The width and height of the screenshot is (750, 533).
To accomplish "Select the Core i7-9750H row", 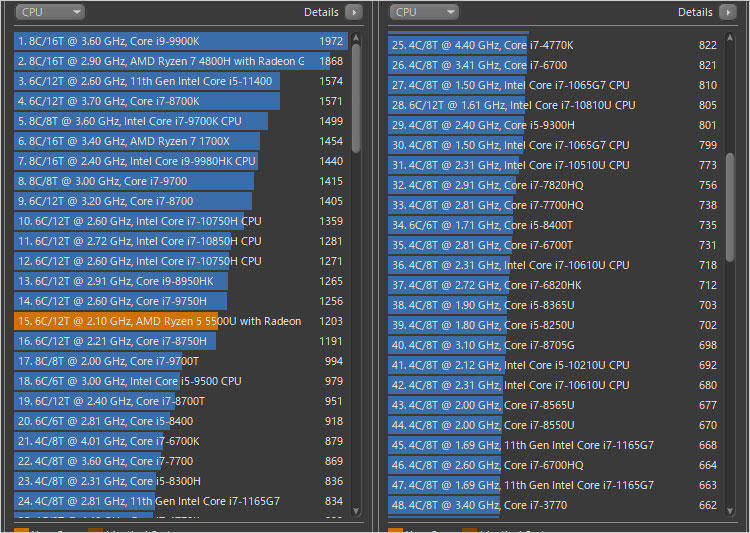I will (181, 301).
